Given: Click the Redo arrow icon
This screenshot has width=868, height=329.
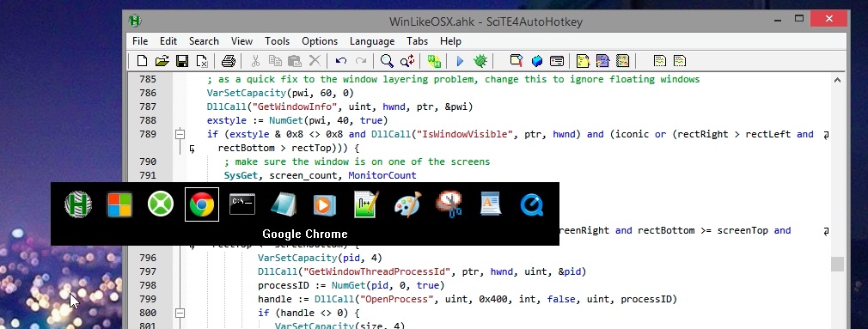Looking at the screenshot, I should click(x=361, y=61).
